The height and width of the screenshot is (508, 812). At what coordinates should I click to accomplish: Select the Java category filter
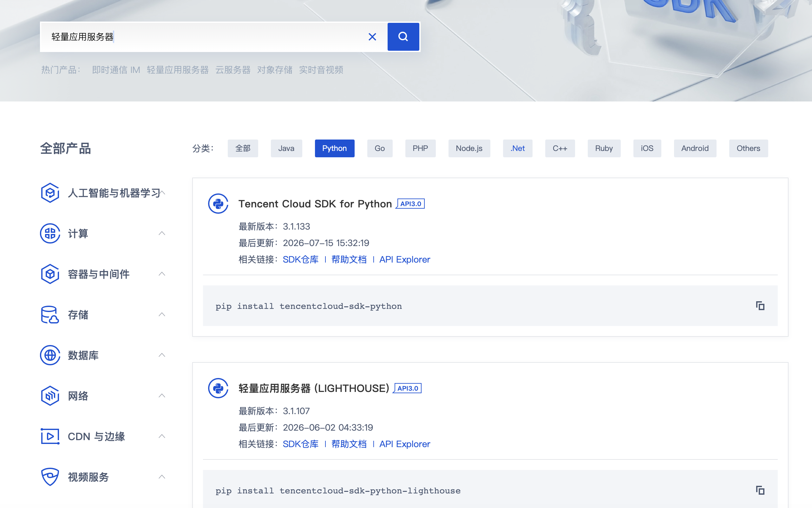click(x=286, y=148)
